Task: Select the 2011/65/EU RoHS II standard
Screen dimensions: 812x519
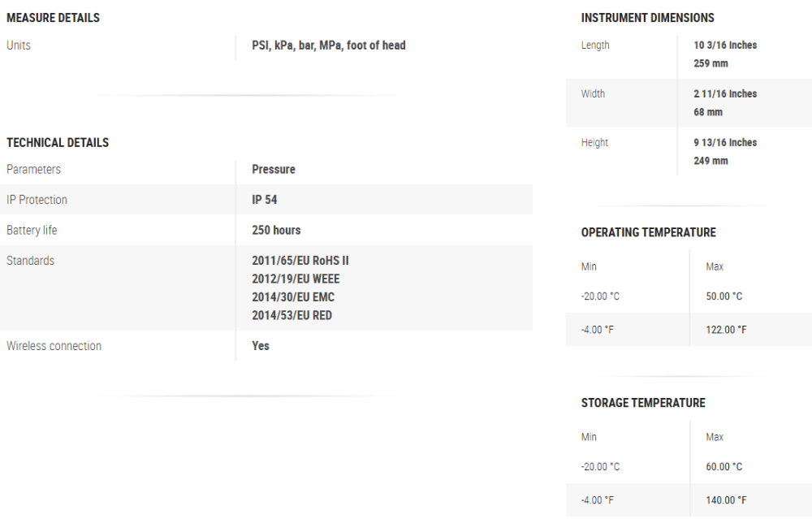Action: (300, 261)
